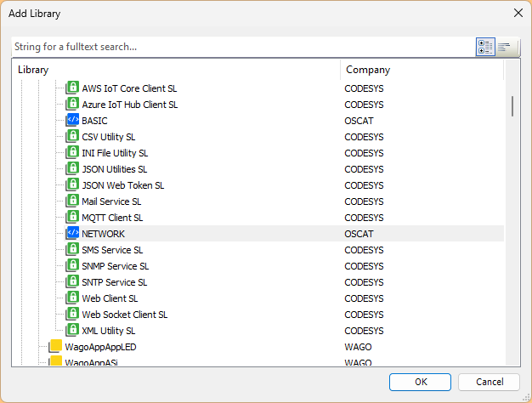Click the CSV Utility SL library icon
Viewport: 532px width, 403px height.
tap(72, 137)
